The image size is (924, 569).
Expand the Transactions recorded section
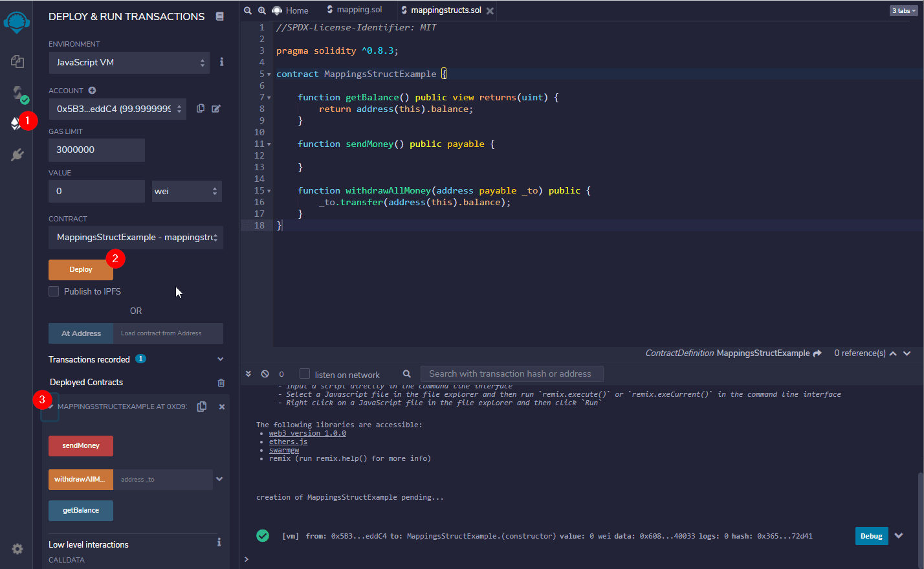click(x=221, y=359)
